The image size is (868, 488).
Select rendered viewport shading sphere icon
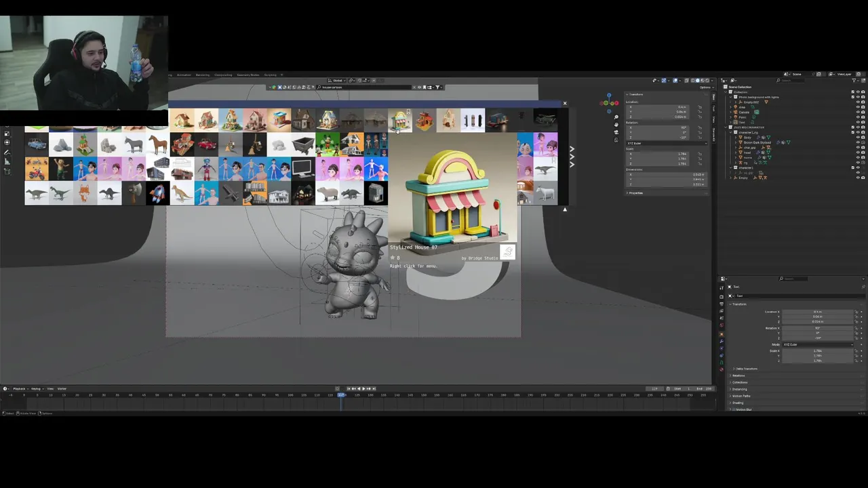point(706,81)
